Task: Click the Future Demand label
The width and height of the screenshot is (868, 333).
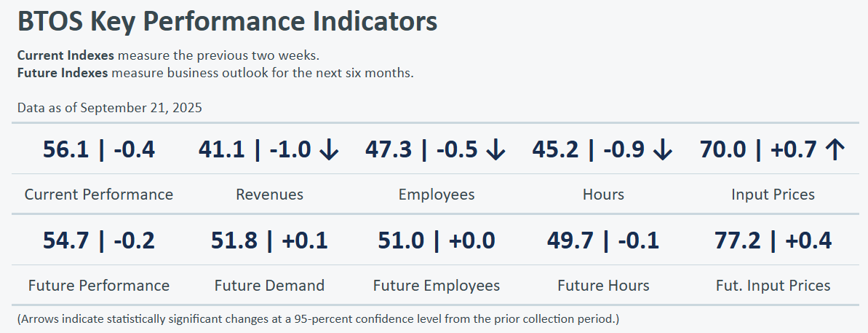Action: coord(269,286)
